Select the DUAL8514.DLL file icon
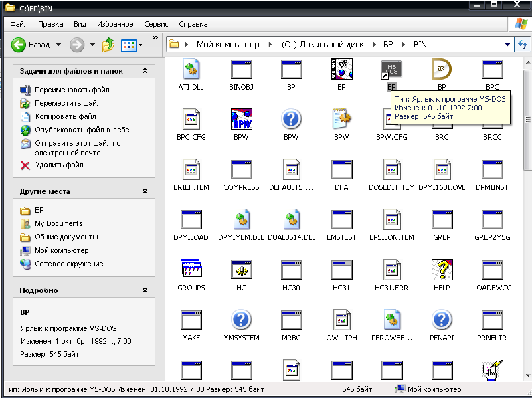The height and width of the screenshot is (398, 532). [x=292, y=219]
